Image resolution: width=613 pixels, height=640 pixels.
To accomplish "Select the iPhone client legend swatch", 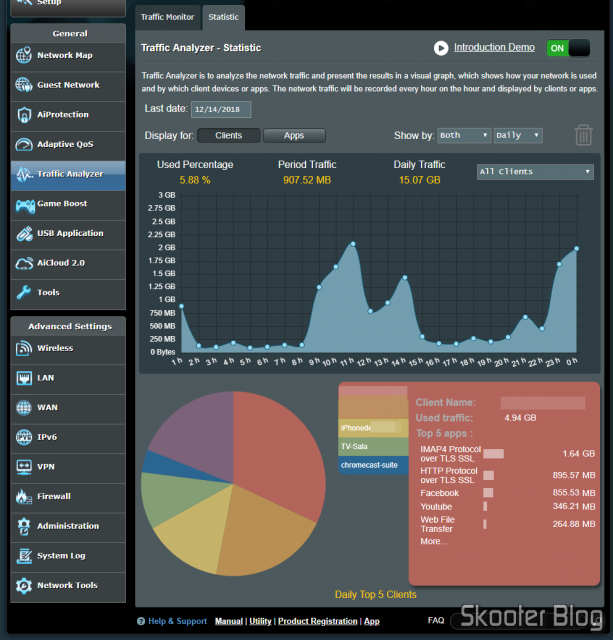I will [373, 428].
